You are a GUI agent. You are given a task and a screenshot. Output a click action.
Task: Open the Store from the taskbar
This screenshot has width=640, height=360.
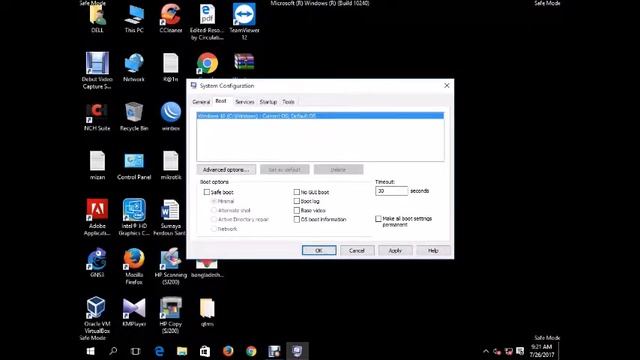pyautogui.click(x=205, y=351)
